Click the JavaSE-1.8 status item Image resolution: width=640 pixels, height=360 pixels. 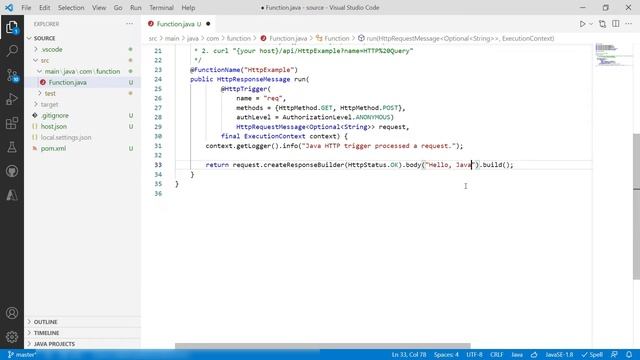point(559,355)
